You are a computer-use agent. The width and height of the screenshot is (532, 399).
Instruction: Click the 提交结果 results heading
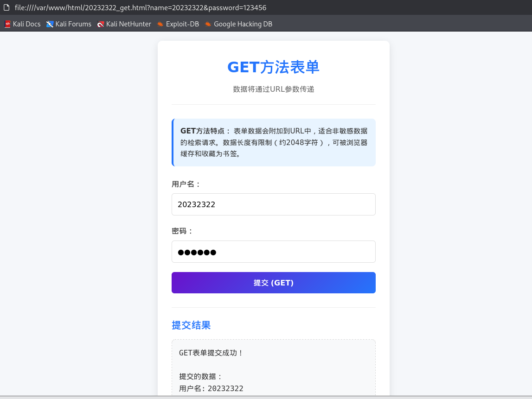coord(191,325)
